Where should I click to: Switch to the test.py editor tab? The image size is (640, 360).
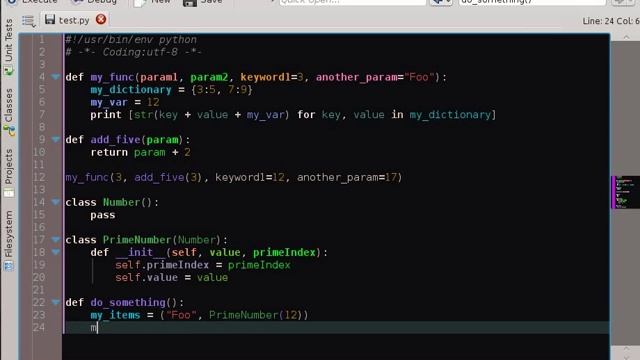73,20
